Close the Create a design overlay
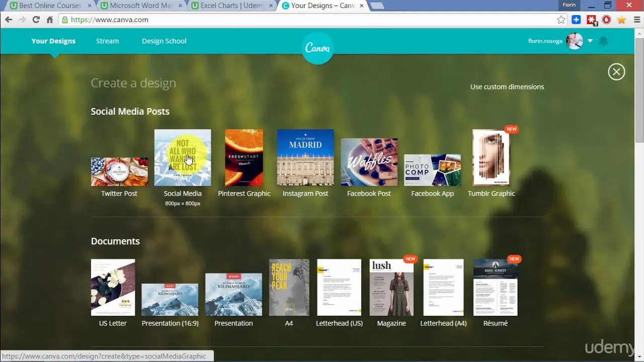Image resolution: width=644 pixels, height=362 pixels. (x=616, y=72)
